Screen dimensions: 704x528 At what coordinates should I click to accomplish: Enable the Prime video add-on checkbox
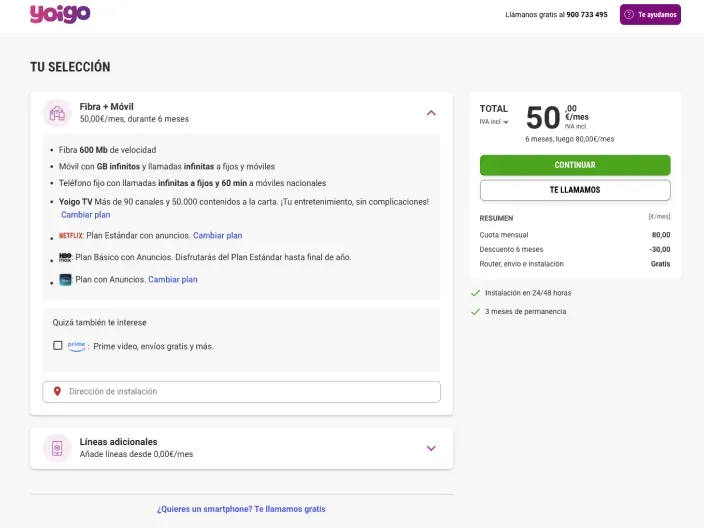(57, 346)
